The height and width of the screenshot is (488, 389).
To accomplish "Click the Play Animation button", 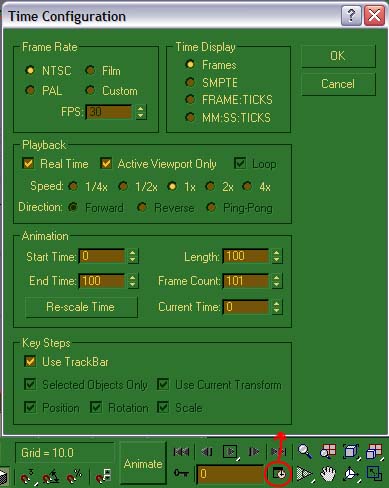I will coord(230,452).
